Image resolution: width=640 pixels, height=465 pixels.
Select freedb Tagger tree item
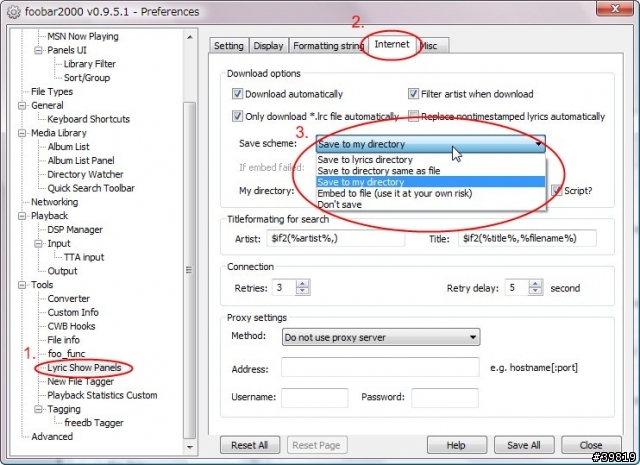click(93, 423)
